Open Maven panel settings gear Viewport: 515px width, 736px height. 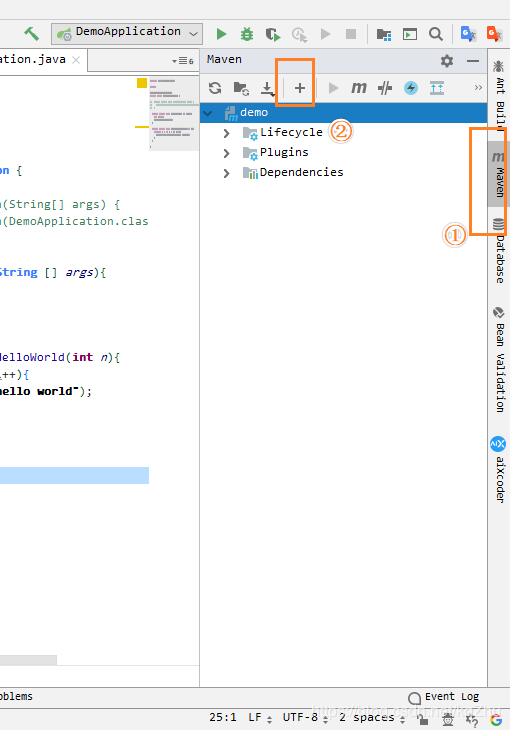point(447,61)
